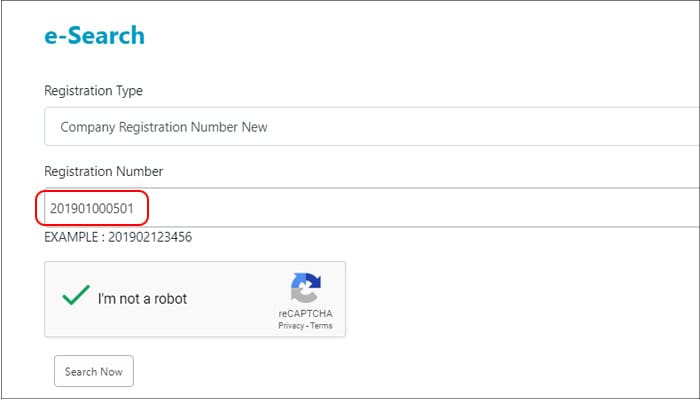
Task: Click the EXAMPLE : 201902123456 hint text
Action: (x=117, y=238)
